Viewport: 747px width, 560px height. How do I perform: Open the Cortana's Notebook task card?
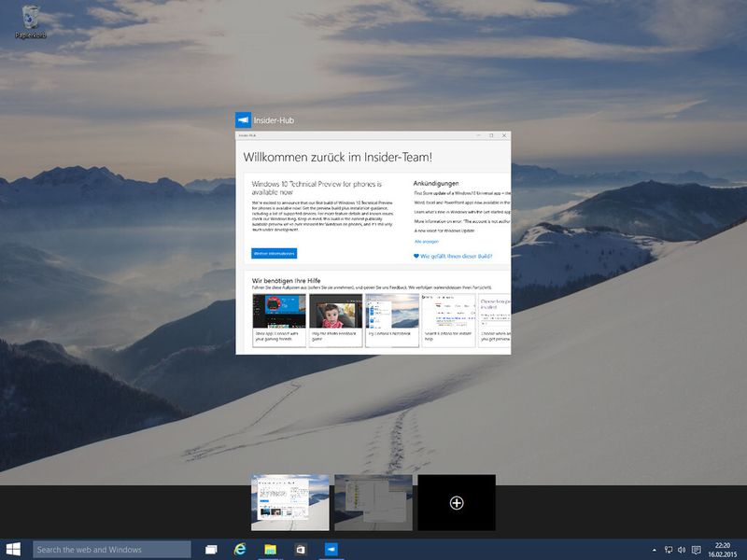tap(392, 320)
